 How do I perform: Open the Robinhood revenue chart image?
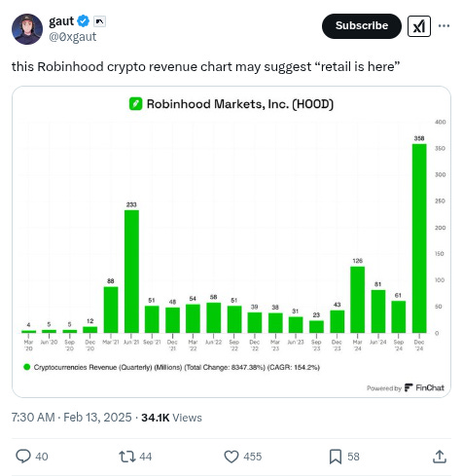pyautogui.click(x=231, y=241)
